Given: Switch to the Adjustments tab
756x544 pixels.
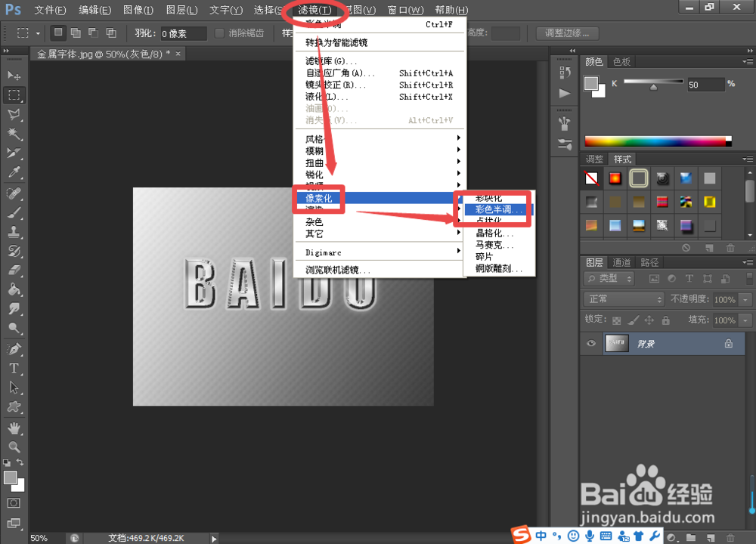Looking at the screenshot, I should pyautogui.click(x=594, y=159).
